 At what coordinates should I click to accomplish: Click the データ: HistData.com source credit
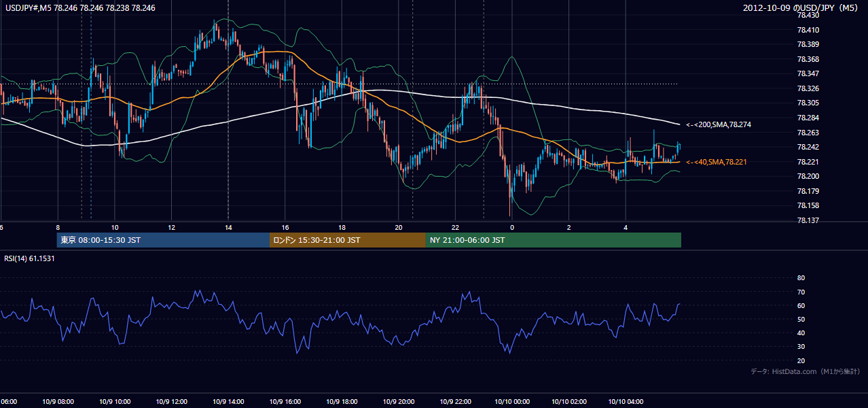point(805,371)
